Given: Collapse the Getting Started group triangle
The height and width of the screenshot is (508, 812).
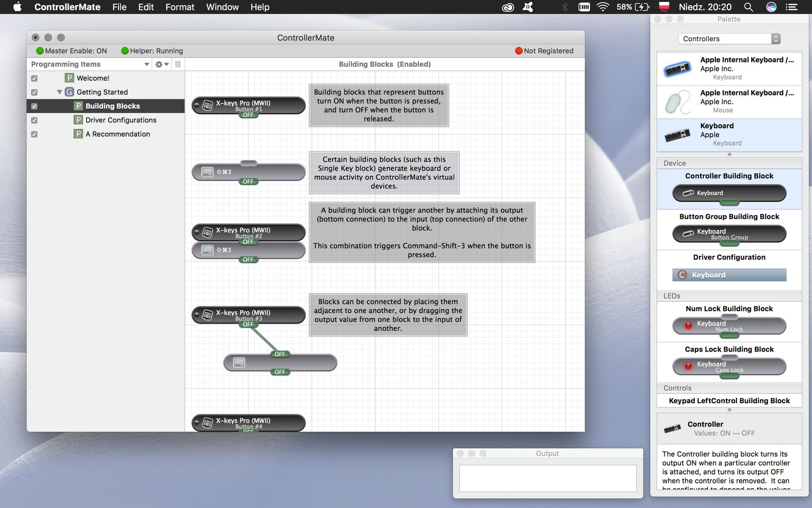Looking at the screenshot, I should (59, 92).
